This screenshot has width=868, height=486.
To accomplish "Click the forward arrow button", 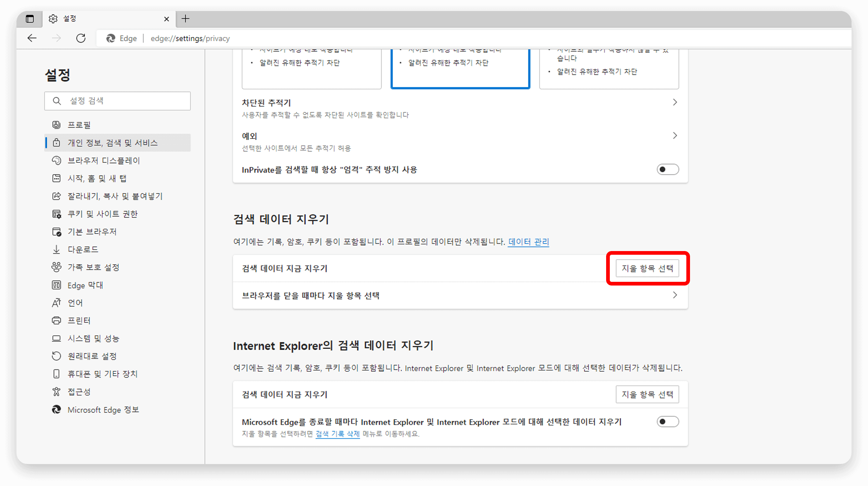I will (x=56, y=38).
